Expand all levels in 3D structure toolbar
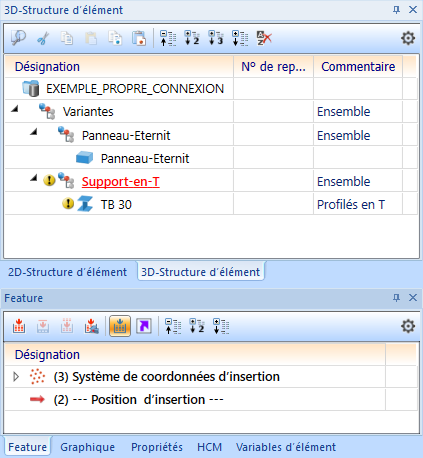This screenshot has height=458, width=423. pyautogui.click(x=240, y=38)
